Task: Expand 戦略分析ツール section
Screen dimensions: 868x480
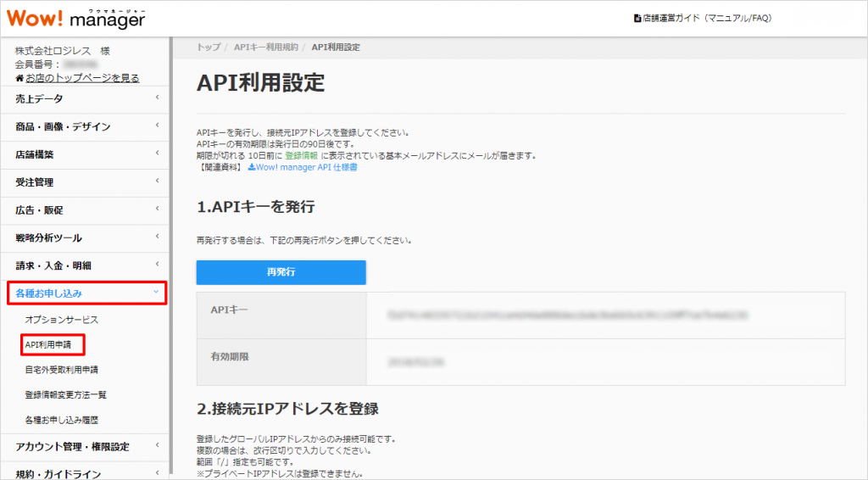Action: 85,238
